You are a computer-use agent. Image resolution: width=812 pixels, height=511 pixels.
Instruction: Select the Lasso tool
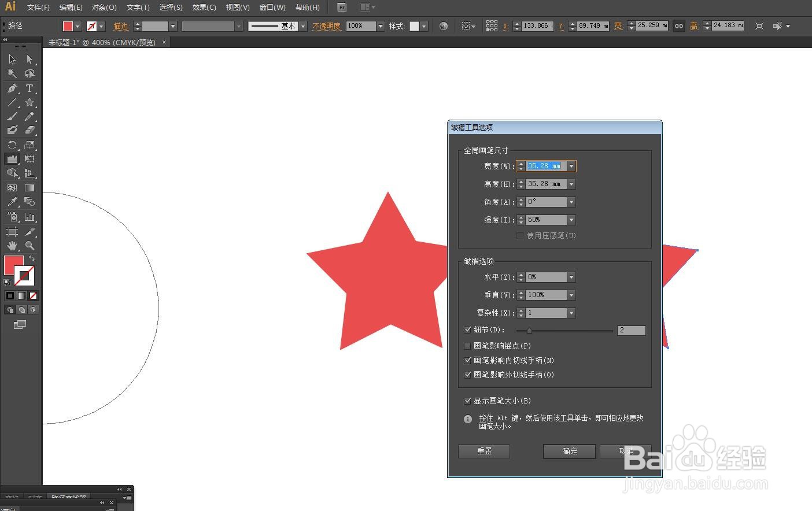coord(29,74)
